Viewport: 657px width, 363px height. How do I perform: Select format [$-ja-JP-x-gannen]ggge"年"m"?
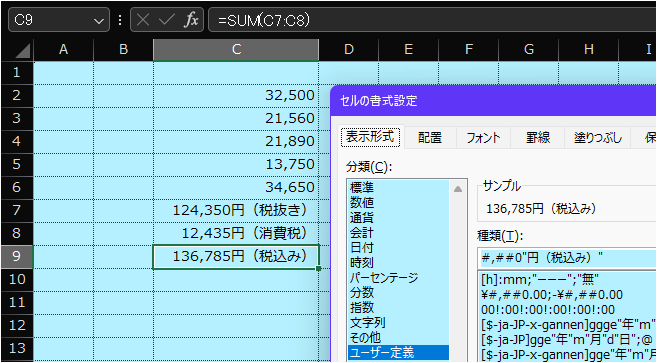click(x=569, y=325)
